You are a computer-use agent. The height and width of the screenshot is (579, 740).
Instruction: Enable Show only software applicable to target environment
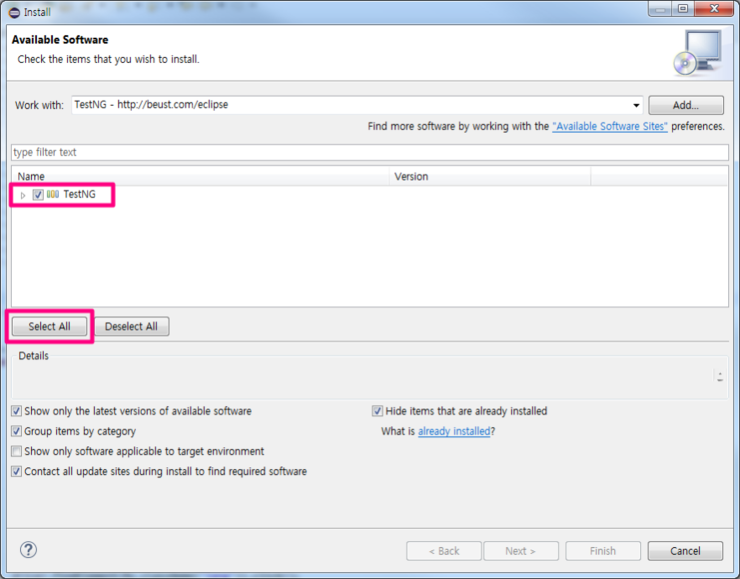click(17, 452)
